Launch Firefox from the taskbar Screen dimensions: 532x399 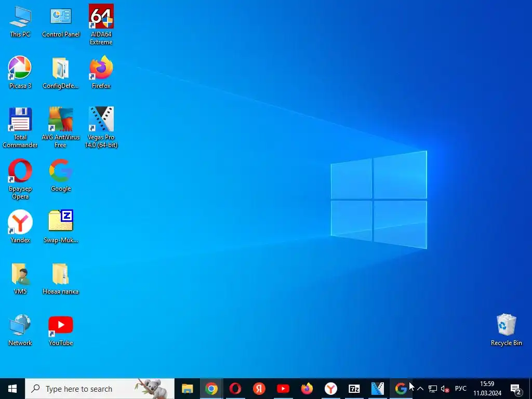(307, 389)
